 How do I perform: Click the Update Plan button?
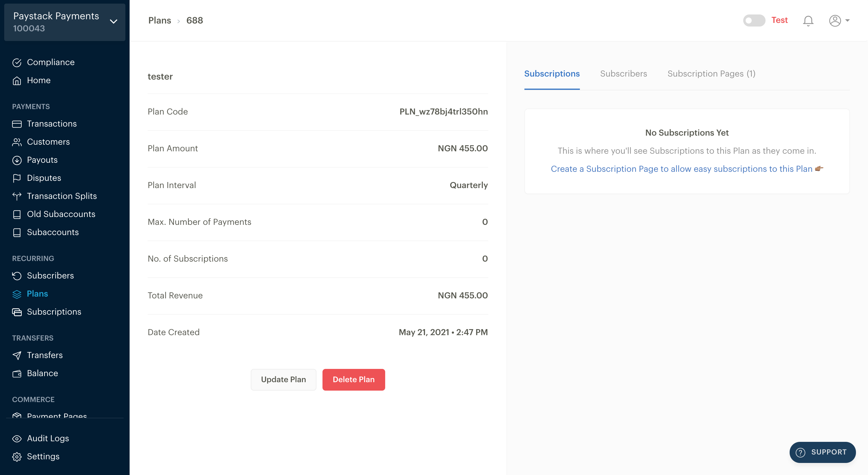283,380
